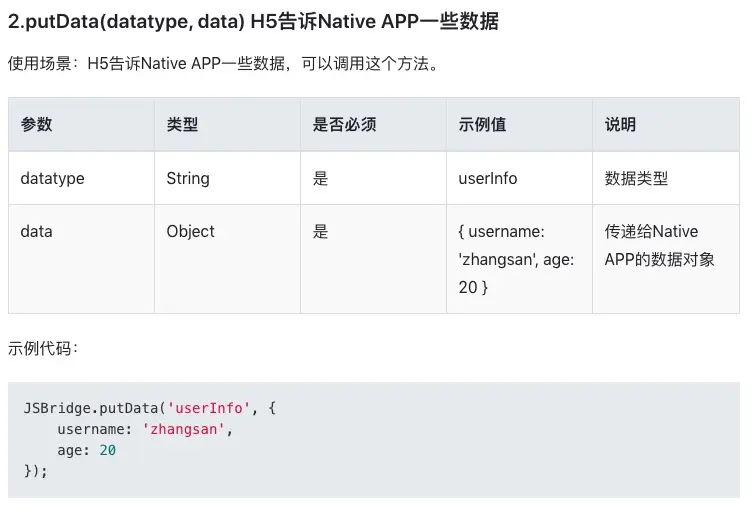This screenshot has height=518, width=753.
Task: Click the putData section heading
Action: tap(253, 21)
